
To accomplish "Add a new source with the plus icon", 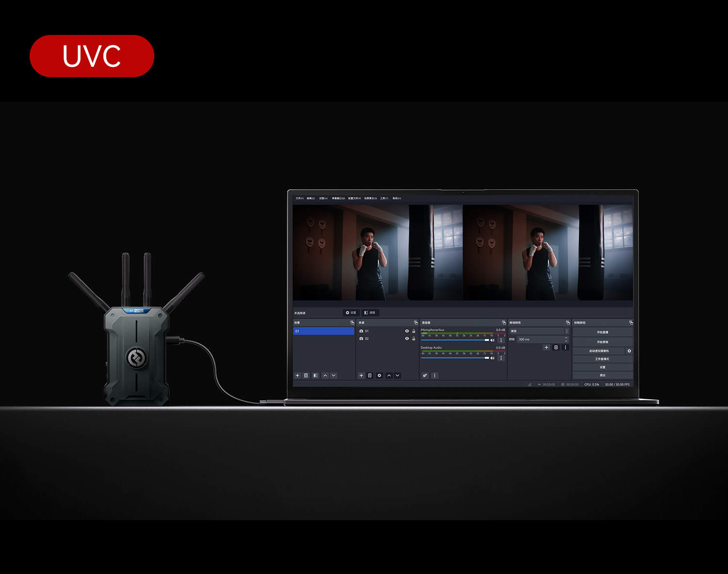I will [x=361, y=376].
